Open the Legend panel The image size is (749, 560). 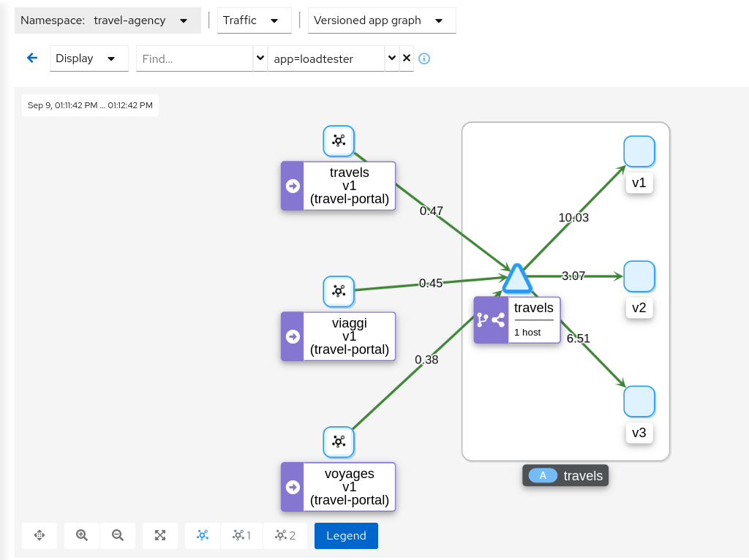(x=346, y=535)
